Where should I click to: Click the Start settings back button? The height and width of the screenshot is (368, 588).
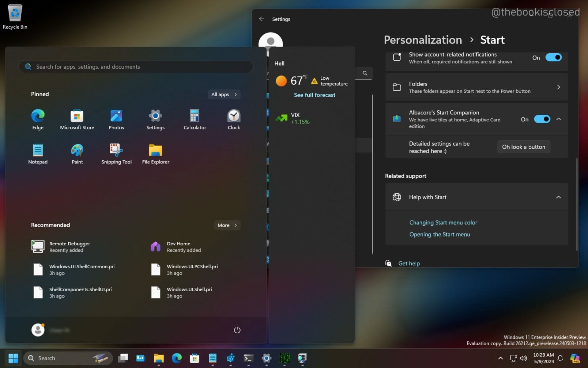(262, 19)
